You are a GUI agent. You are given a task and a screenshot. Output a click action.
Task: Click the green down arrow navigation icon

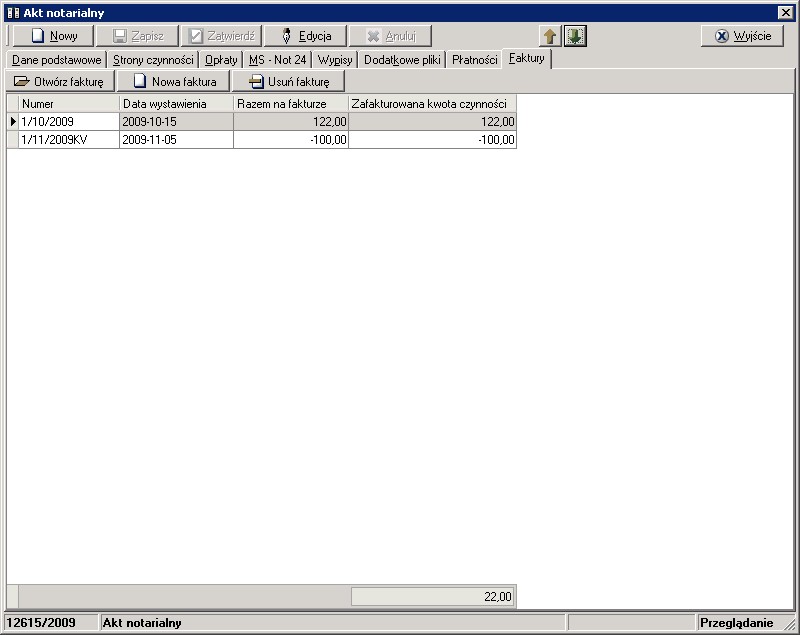(573, 36)
